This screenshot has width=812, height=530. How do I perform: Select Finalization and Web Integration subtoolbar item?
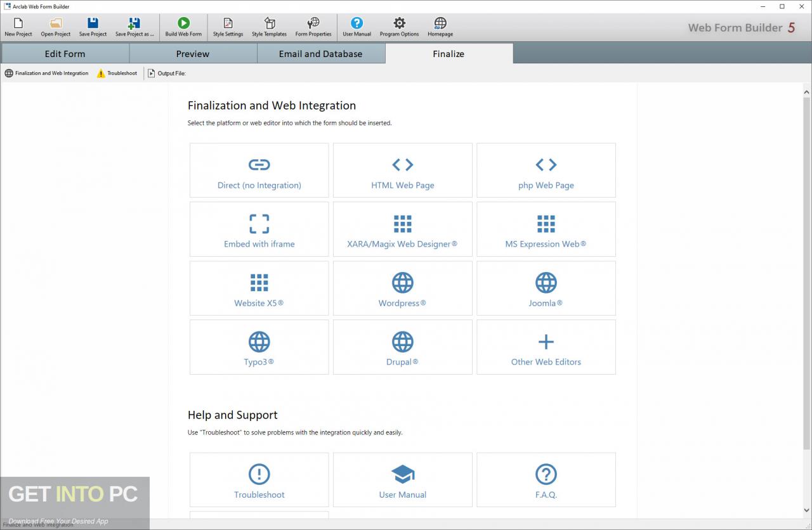coord(46,73)
